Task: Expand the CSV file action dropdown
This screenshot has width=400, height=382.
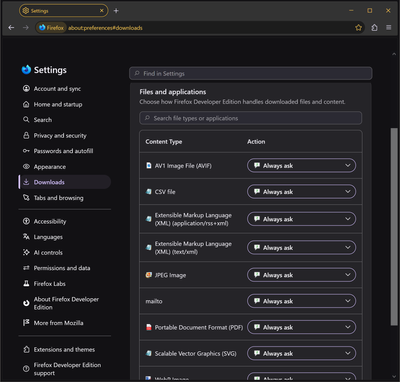Action: [x=301, y=192]
